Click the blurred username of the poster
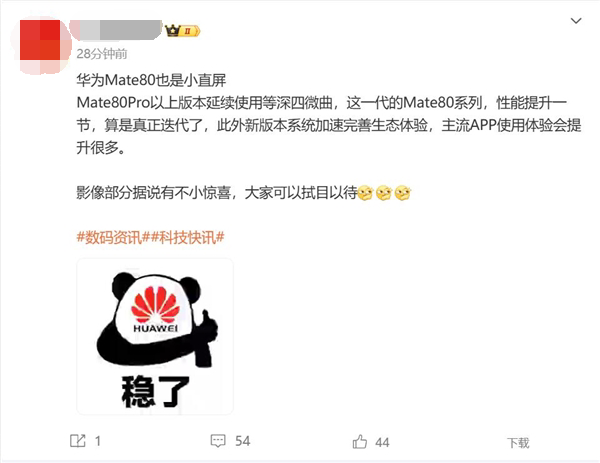600x463 pixels. click(x=117, y=30)
